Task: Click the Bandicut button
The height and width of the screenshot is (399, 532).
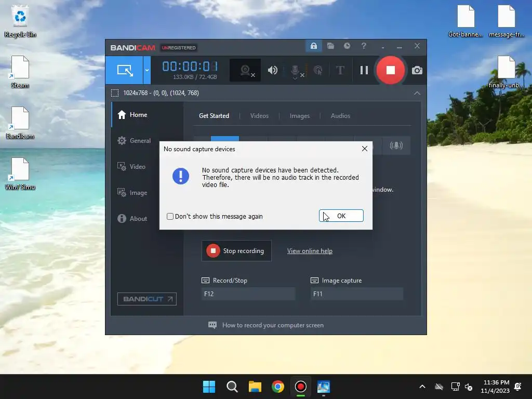Action: pyautogui.click(x=147, y=299)
